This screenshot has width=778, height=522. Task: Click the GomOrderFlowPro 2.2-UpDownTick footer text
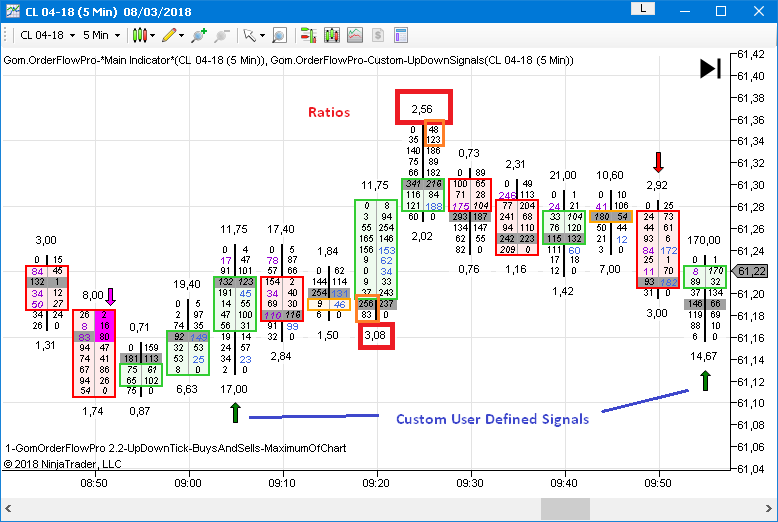coord(176,448)
